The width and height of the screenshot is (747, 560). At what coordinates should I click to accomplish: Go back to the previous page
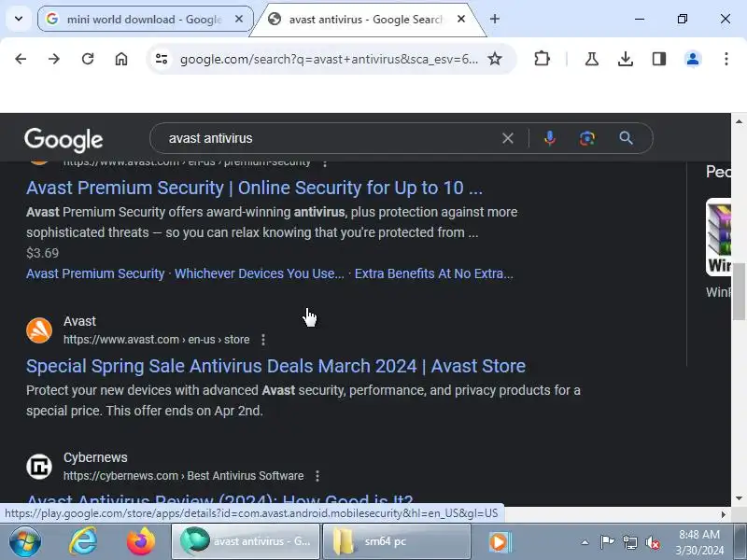tap(21, 59)
